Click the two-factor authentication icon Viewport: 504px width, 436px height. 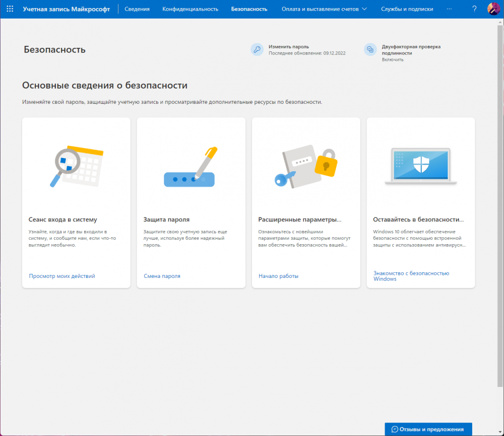(370, 49)
